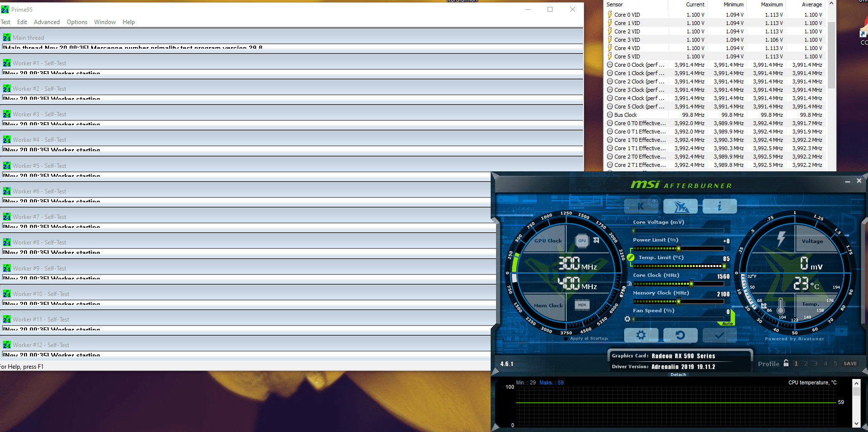
Task: Click the Memory Clock slider handle
Action: click(x=679, y=301)
